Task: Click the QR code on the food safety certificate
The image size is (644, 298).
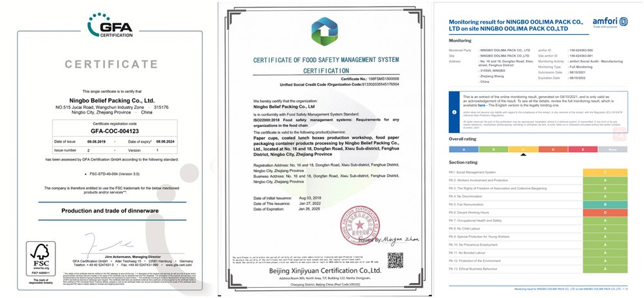Action: [x=395, y=260]
